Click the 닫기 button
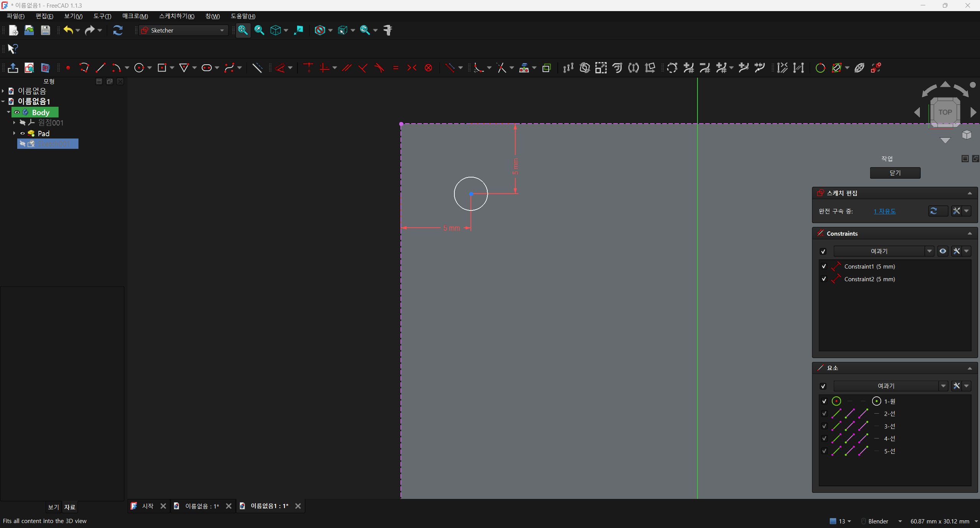This screenshot has height=528, width=980. 895,173
